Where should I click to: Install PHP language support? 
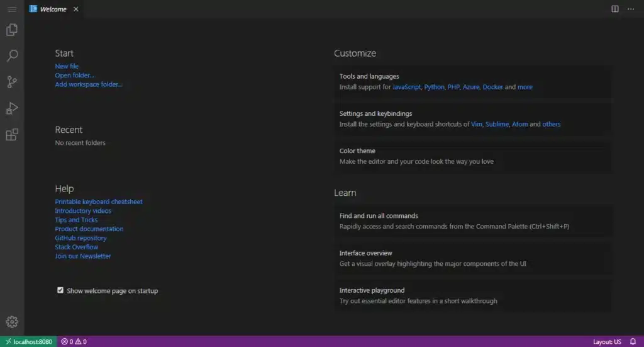[x=453, y=87]
